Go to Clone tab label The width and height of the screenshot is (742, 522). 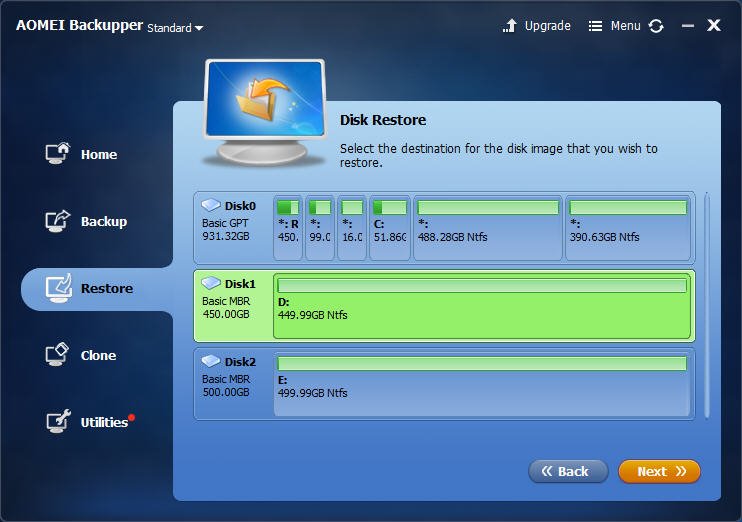(x=98, y=355)
